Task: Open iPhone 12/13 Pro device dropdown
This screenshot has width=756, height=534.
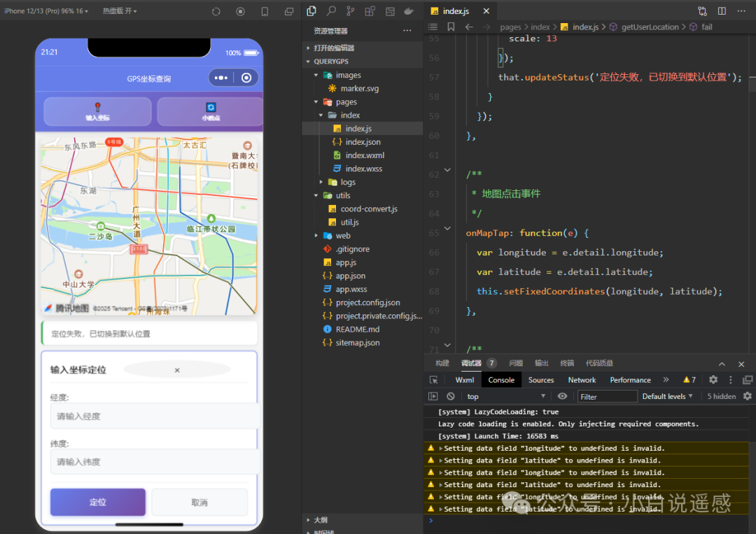Action: [x=46, y=11]
